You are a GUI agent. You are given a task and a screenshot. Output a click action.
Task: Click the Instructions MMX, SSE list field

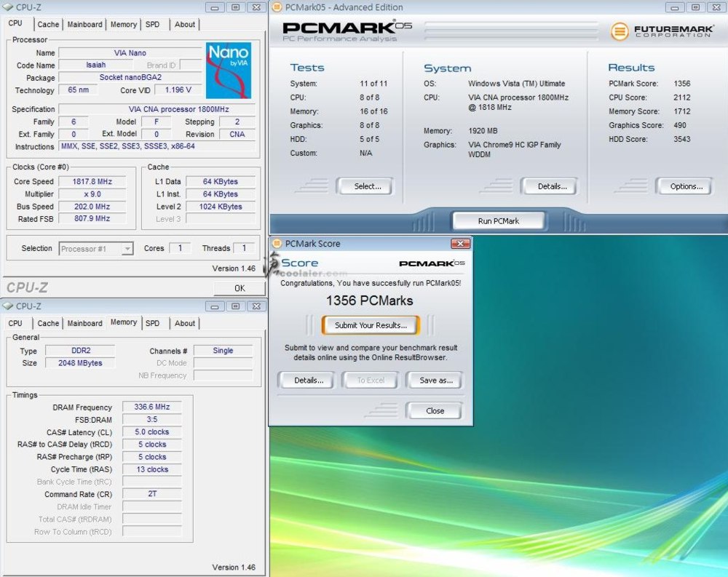(x=157, y=146)
